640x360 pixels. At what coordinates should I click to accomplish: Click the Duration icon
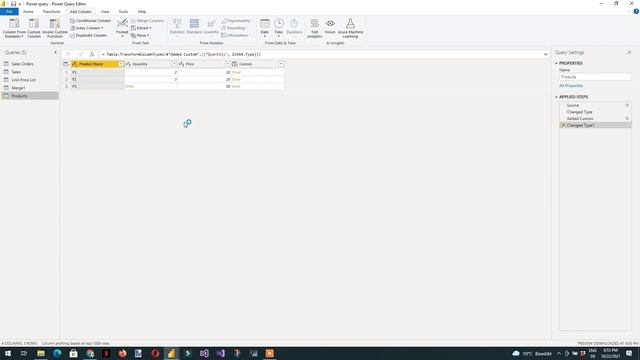[294, 23]
